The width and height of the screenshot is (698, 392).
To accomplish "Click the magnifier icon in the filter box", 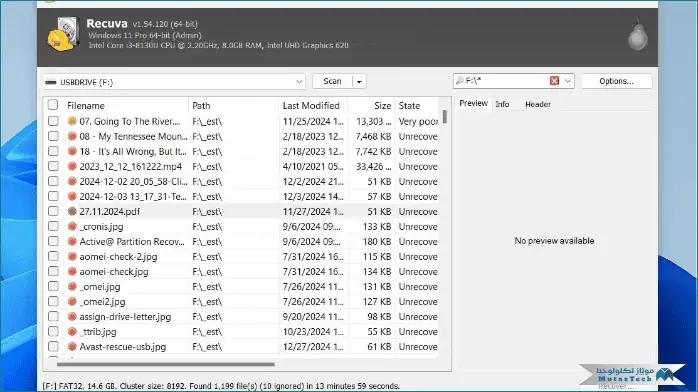I will coord(460,81).
